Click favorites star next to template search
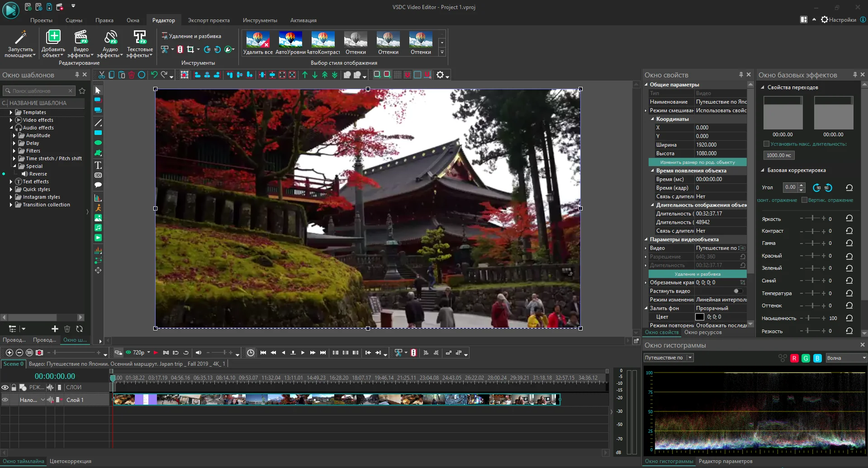The width and height of the screenshot is (868, 468). [82, 91]
